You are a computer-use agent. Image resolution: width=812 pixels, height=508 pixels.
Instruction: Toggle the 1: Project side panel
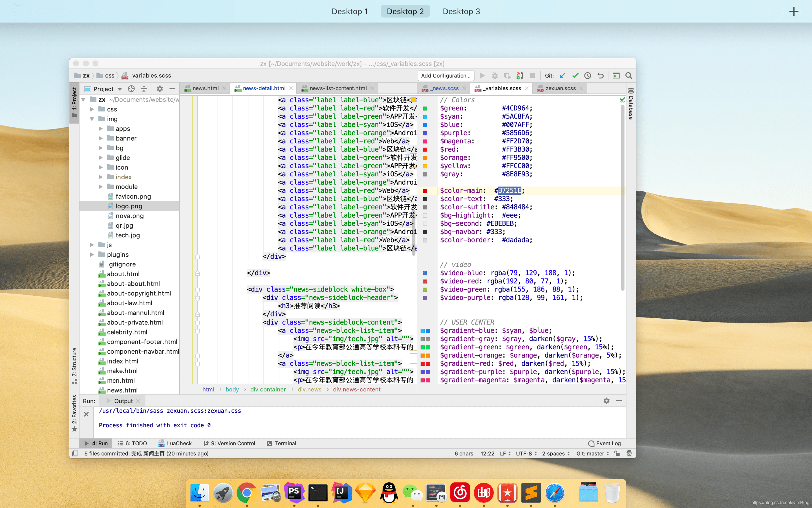tap(74, 102)
